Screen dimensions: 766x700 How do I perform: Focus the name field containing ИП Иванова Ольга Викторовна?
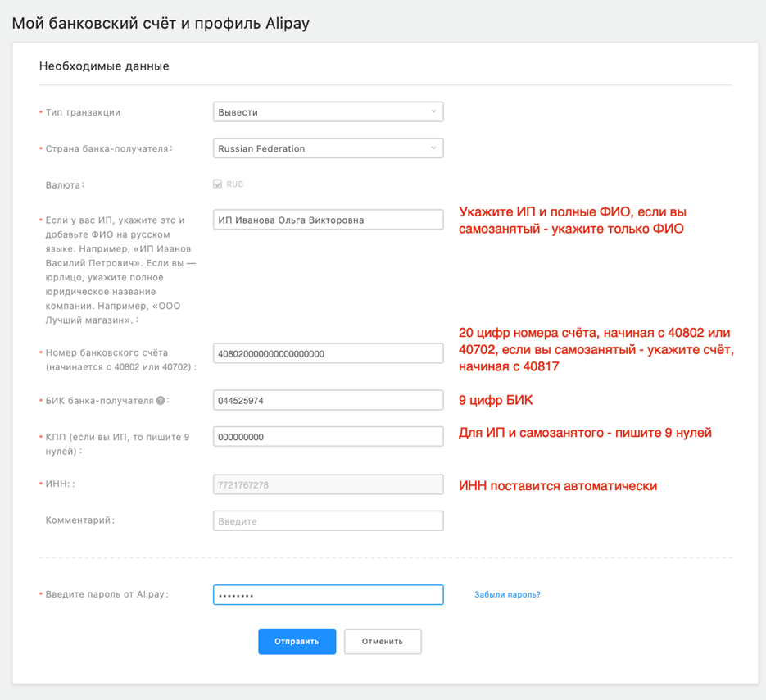tap(328, 220)
